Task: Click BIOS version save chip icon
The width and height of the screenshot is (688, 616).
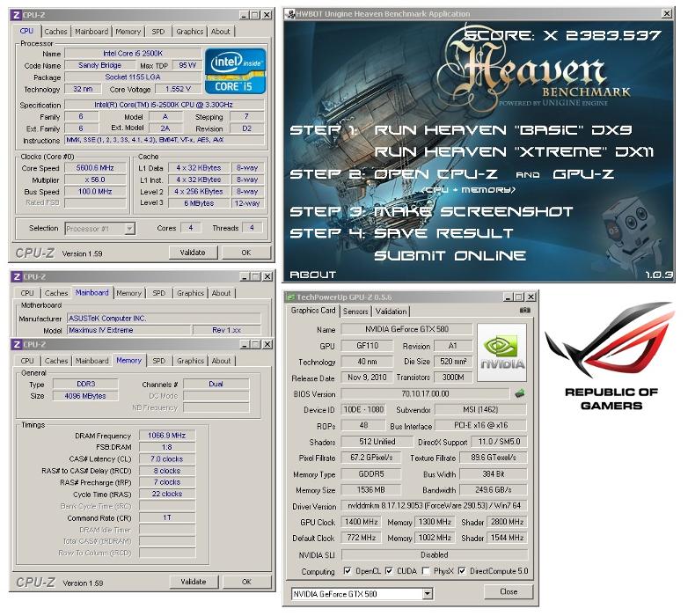Action: 519,393
